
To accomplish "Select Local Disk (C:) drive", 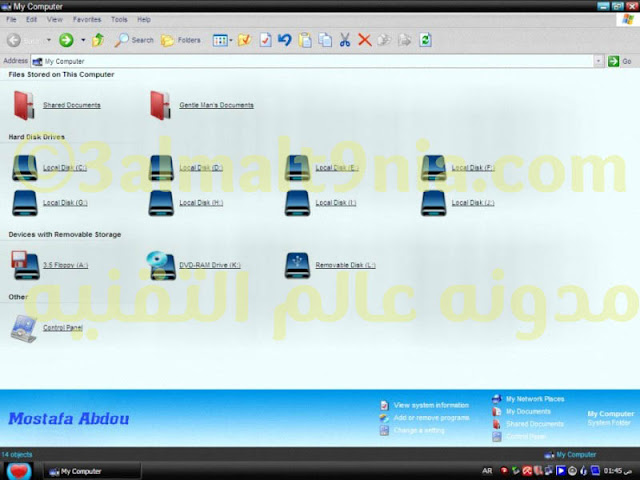I will [49, 168].
